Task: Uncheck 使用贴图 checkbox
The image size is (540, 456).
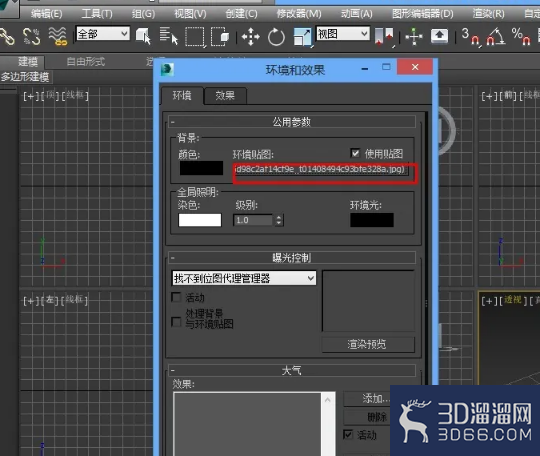Action: tap(355, 153)
